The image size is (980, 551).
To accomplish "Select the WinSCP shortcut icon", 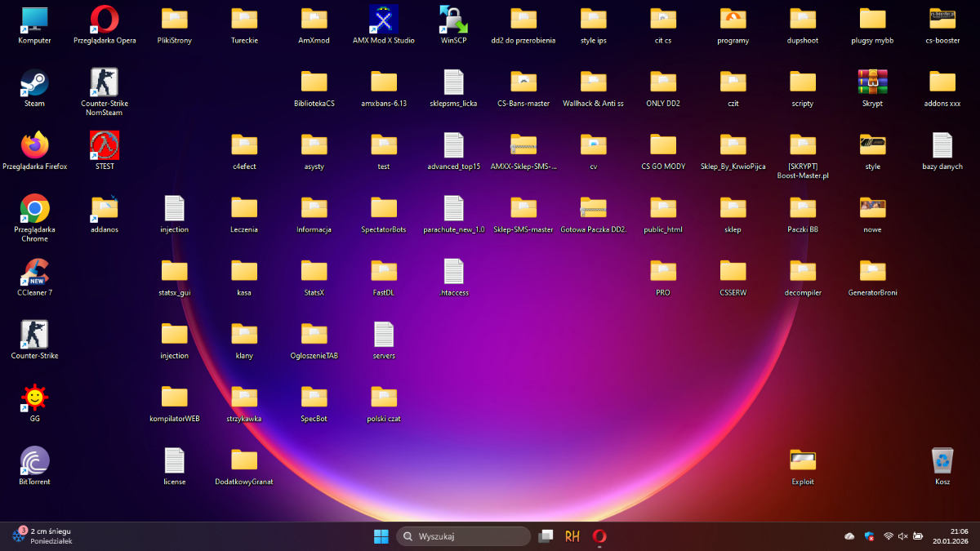I will (453, 20).
